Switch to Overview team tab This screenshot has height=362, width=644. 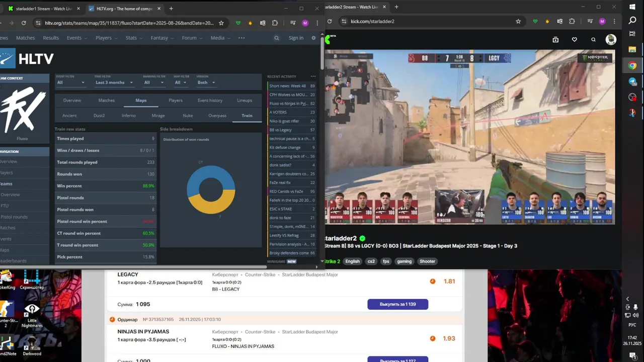72,101
